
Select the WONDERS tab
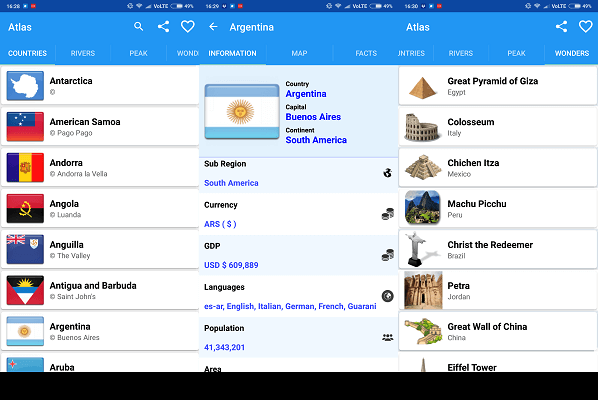click(572, 53)
